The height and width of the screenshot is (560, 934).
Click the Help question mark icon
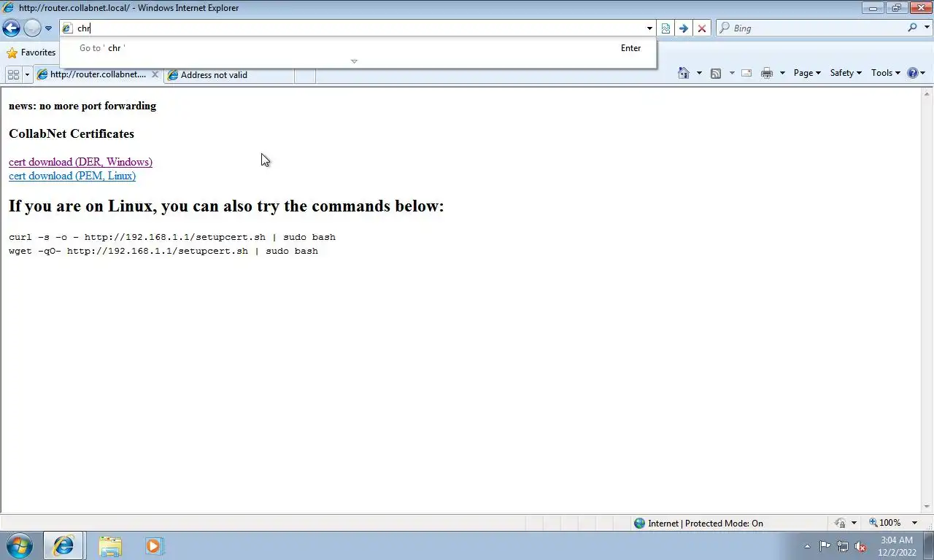(912, 73)
